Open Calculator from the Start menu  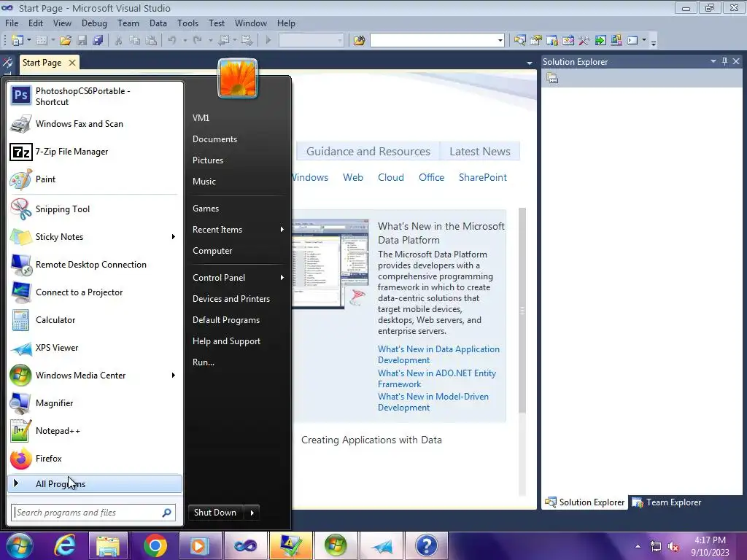point(96,320)
